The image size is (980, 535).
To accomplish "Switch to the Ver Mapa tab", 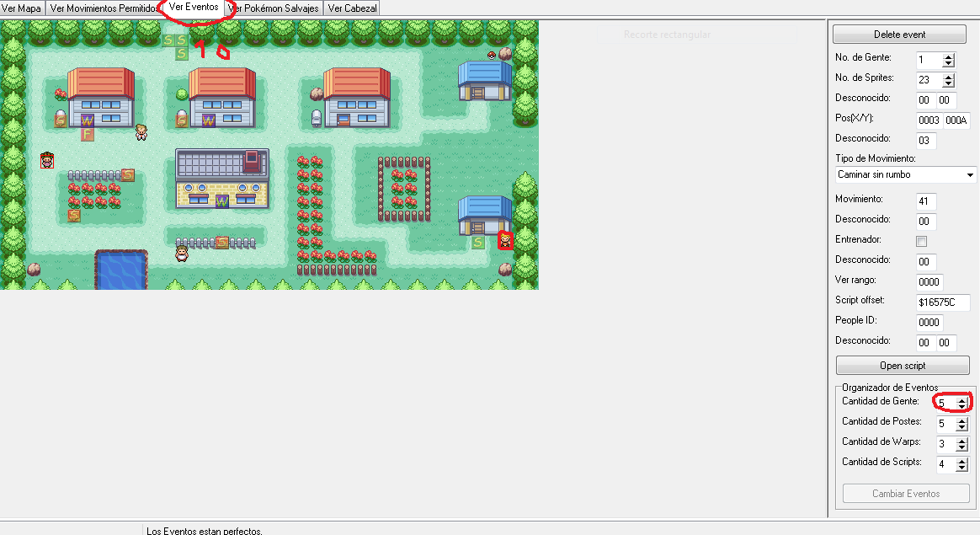I will tap(23, 8).
